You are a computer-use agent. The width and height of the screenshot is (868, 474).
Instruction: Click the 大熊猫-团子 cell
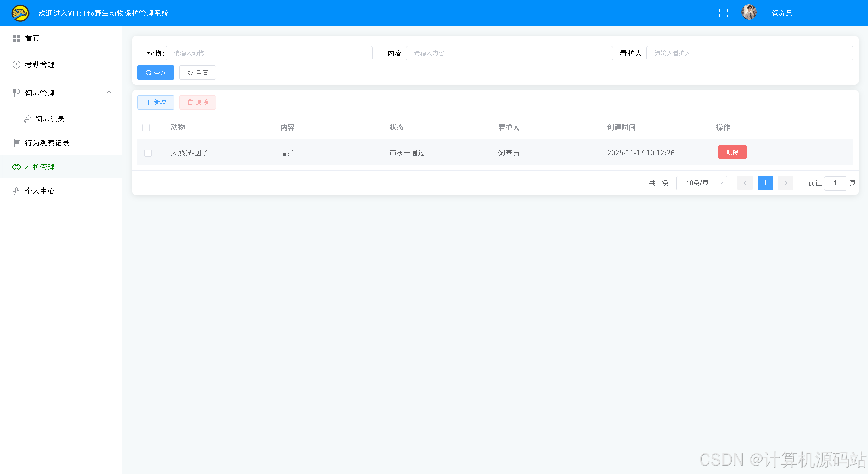tap(190, 153)
